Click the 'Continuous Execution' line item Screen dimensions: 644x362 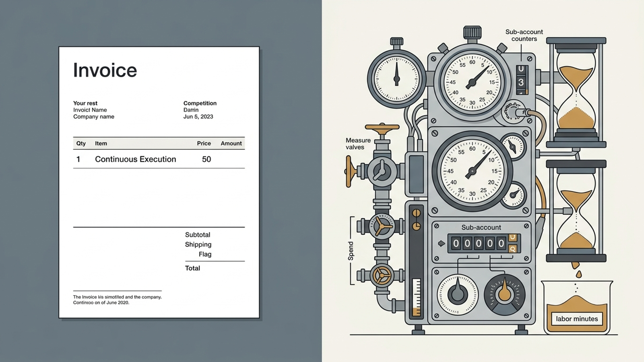pos(136,159)
